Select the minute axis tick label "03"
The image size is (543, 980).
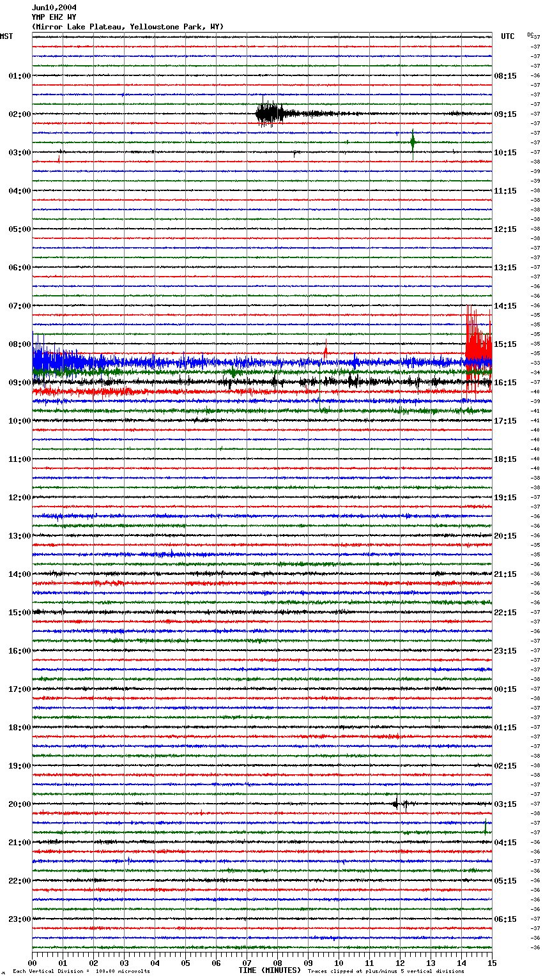pos(124,963)
